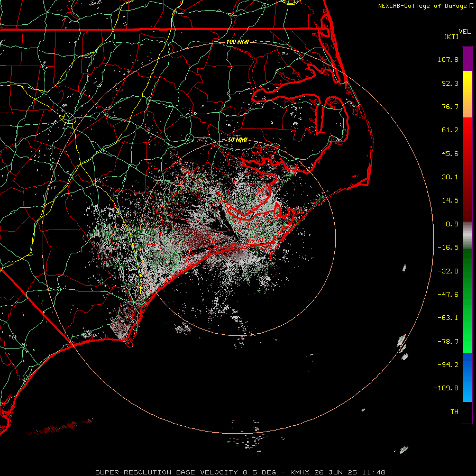Click the [KT] units label

(x=452, y=36)
